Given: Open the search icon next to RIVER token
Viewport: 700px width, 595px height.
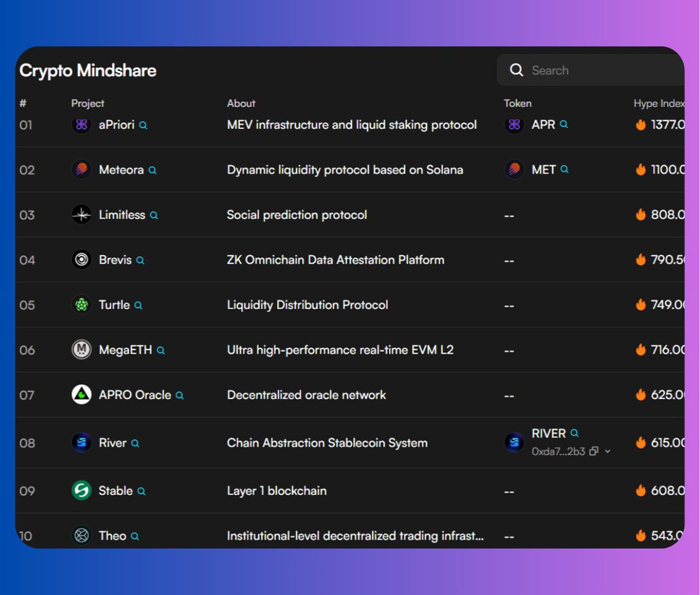Looking at the screenshot, I should (x=575, y=433).
